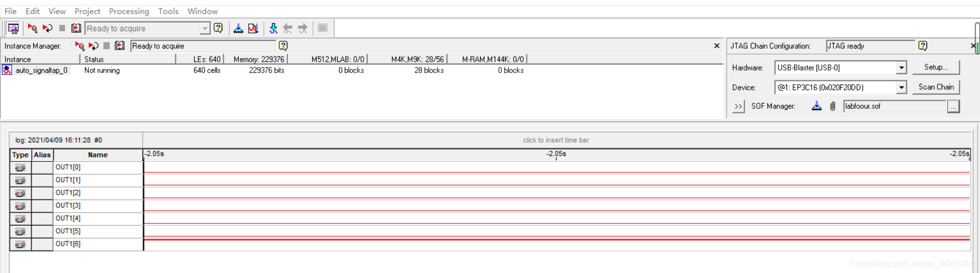Click the Instance column header
This screenshot has width=980, height=273.
pyautogui.click(x=40, y=59)
